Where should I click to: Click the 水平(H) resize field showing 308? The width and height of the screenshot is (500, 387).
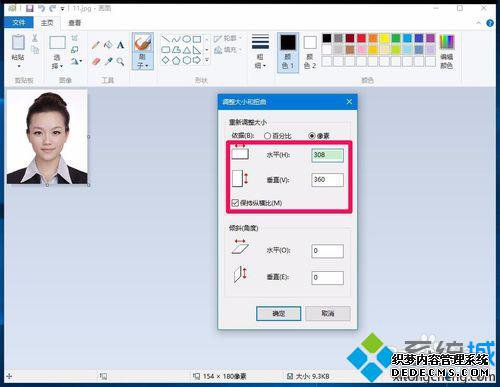(x=327, y=155)
